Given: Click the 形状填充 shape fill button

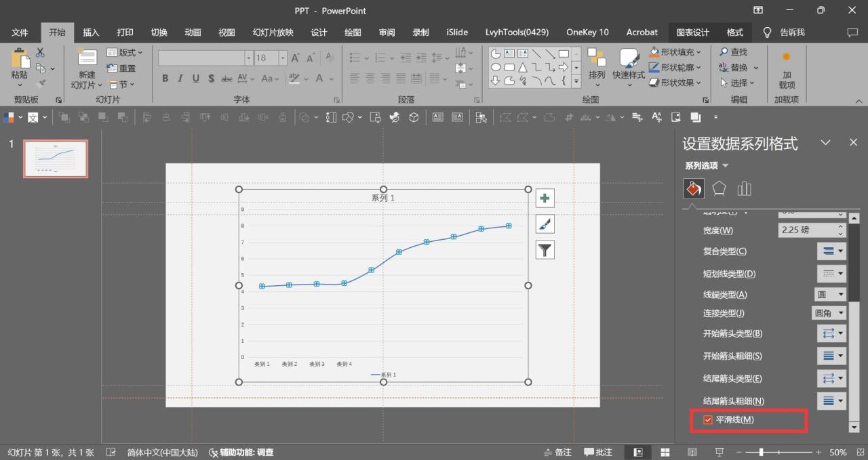Looking at the screenshot, I should pyautogui.click(x=675, y=52).
